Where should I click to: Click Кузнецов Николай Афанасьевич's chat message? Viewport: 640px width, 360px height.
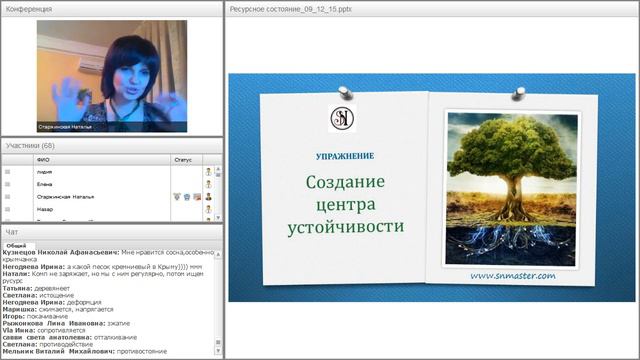click(x=108, y=256)
